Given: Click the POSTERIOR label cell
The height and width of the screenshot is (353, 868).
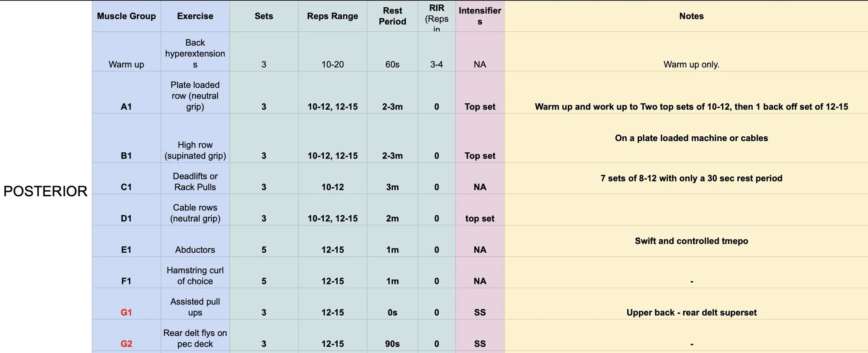Looking at the screenshot, I should tap(46, 191).
